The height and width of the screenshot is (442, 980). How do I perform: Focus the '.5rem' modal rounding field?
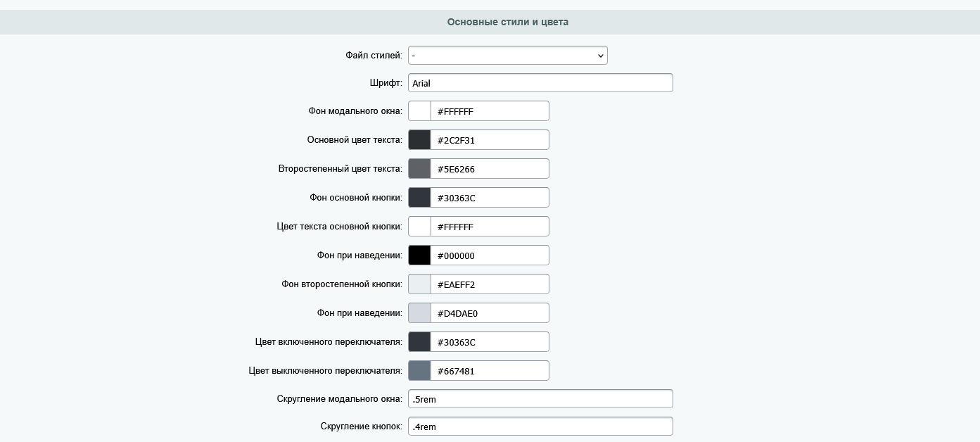540,398
